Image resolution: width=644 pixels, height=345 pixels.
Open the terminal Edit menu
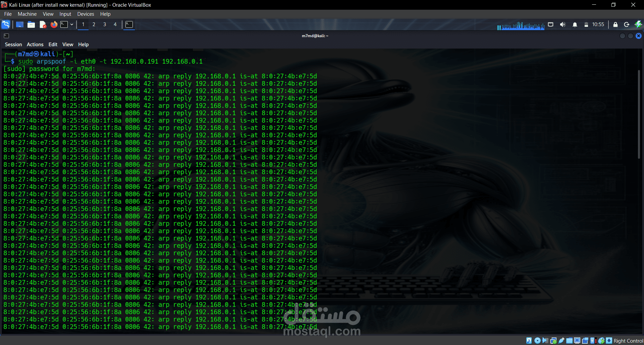pos(53,45)
